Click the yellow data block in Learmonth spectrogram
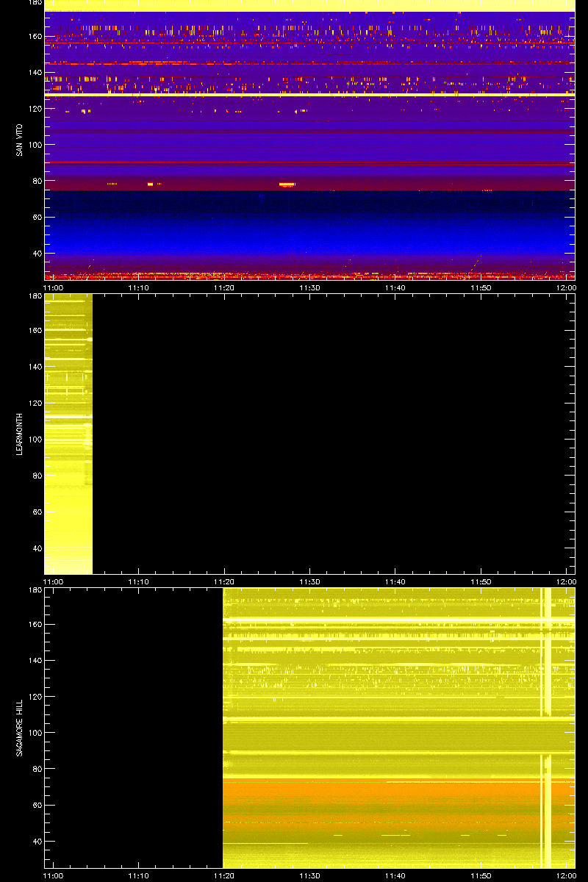Screen dimensions: 588x882 point(68,434)
